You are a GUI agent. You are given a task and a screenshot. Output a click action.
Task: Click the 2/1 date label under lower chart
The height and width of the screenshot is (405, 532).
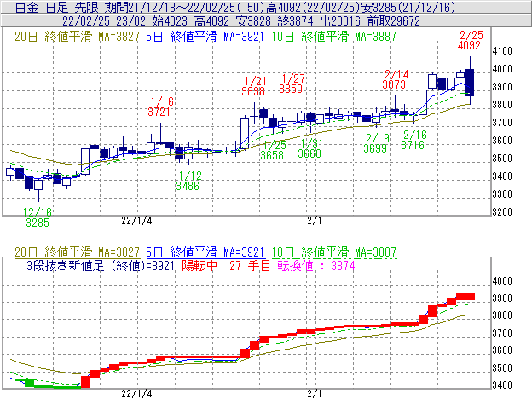coord(315,394)
